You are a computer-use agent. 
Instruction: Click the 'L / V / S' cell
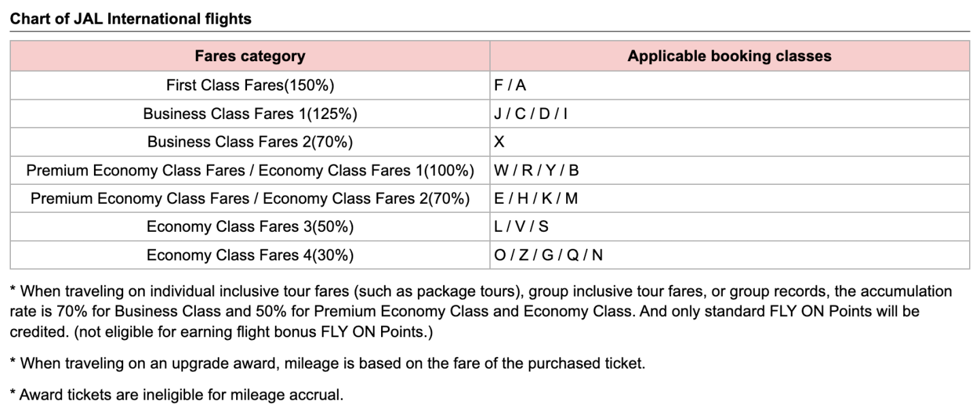(x=521, y=227)
